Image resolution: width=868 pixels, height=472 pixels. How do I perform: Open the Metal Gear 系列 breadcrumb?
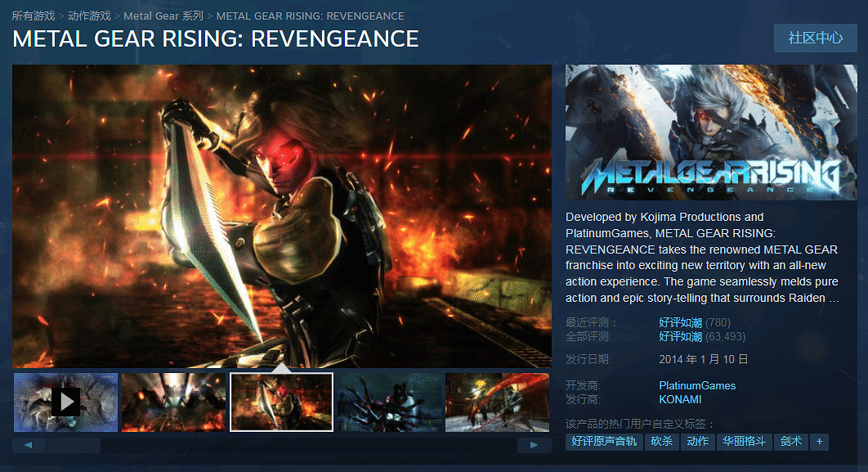pyautogui.click(x=163, y=16)
